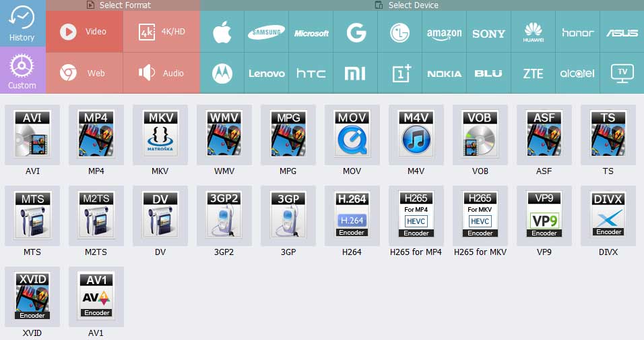Select the Honor device category
This screenshot has height=340, width=644.
click(578, 32)
